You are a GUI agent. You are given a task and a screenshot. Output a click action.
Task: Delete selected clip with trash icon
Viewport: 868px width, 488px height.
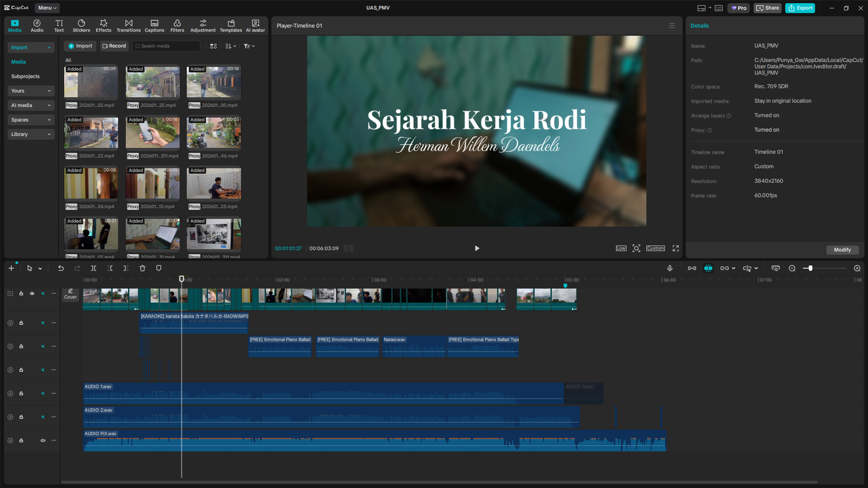point(142,268)
